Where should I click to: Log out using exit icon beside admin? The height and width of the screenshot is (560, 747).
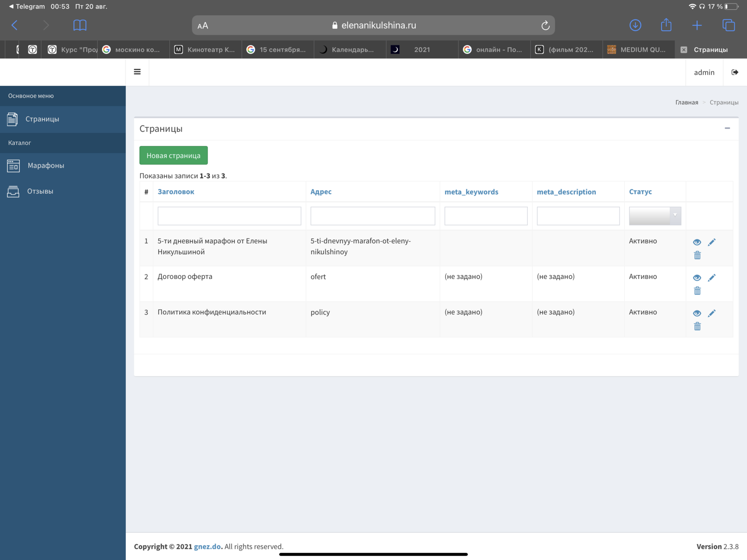click(735, 72)
